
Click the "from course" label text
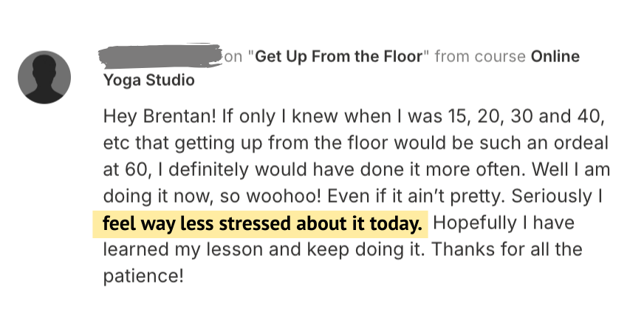(480, 57)
